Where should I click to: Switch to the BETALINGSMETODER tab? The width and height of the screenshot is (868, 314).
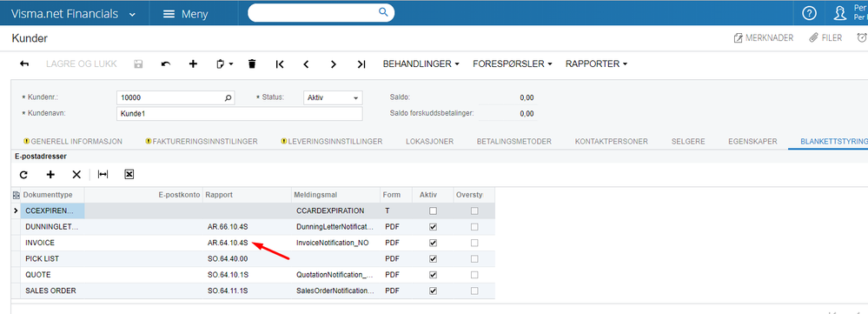[514, 141]
